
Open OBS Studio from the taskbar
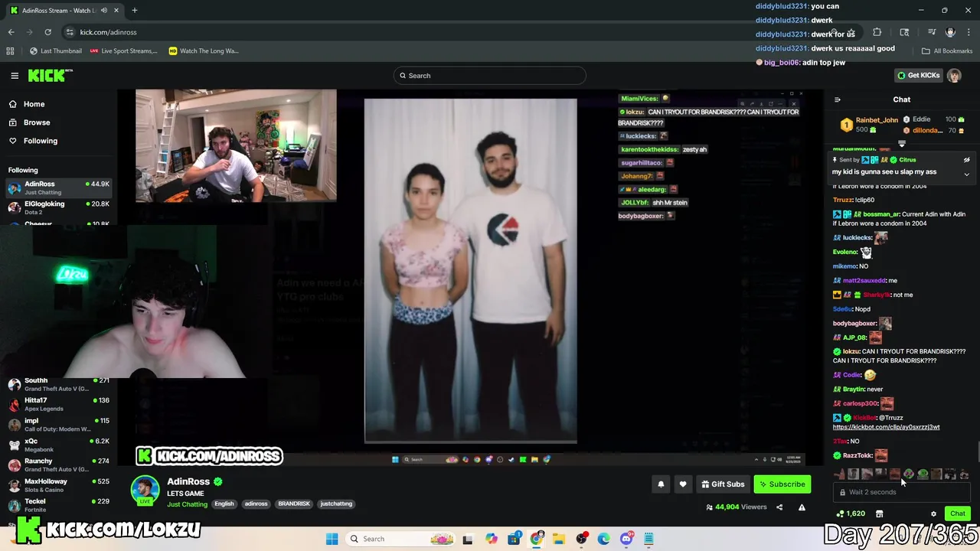581,539
